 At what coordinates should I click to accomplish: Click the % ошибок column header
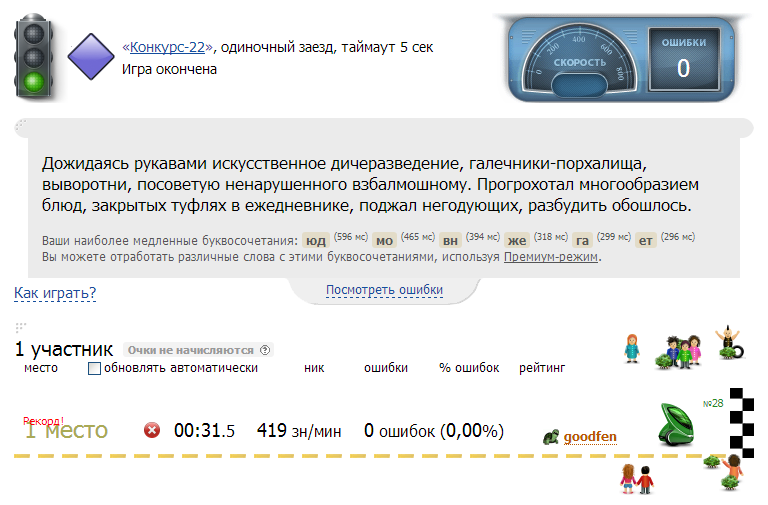(x=469, y=368)
